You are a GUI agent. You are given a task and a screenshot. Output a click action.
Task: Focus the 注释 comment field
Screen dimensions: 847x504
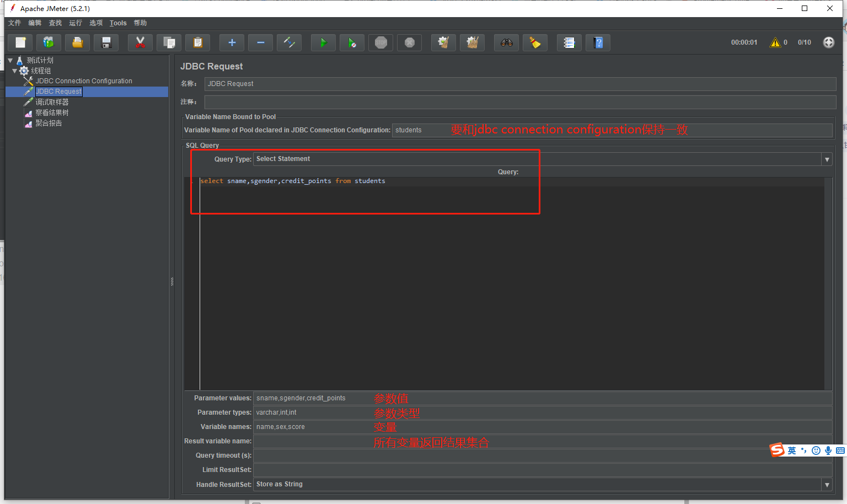tap(520, 102)
